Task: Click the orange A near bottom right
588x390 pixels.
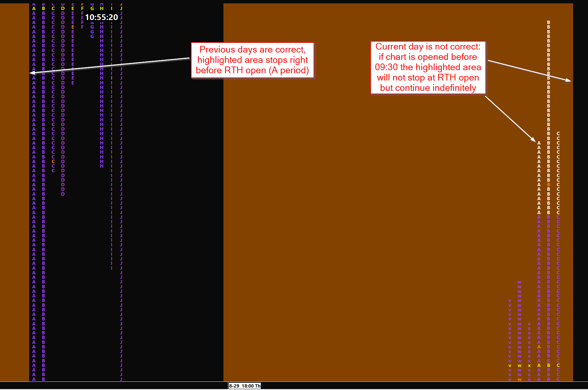Action: click(539, 347)
